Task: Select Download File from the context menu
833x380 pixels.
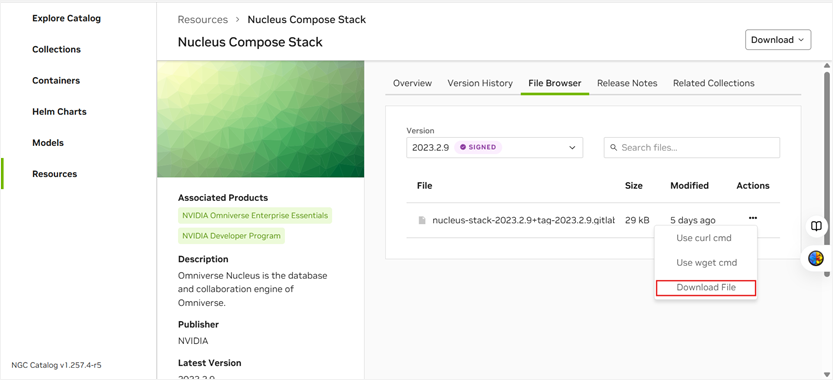Action: pos(706,288)
